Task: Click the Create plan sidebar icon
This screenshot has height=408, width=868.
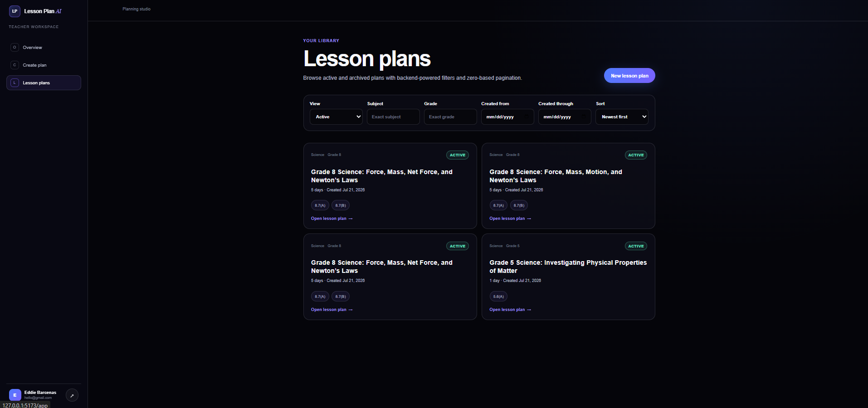Action: [15, 65]
